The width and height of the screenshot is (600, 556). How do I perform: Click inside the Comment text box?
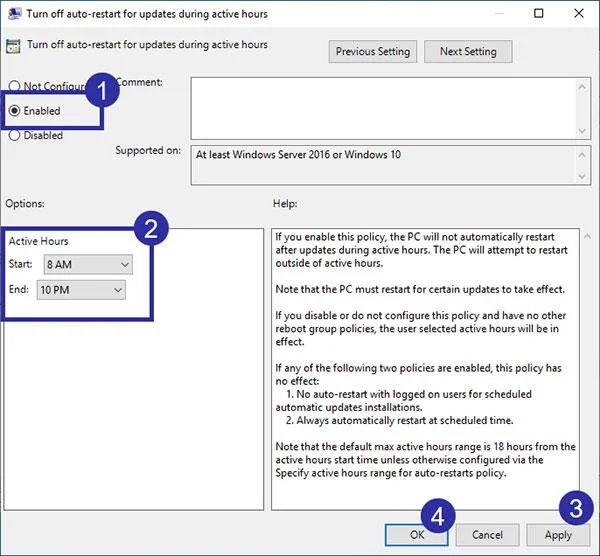click(x=383, y=108)
